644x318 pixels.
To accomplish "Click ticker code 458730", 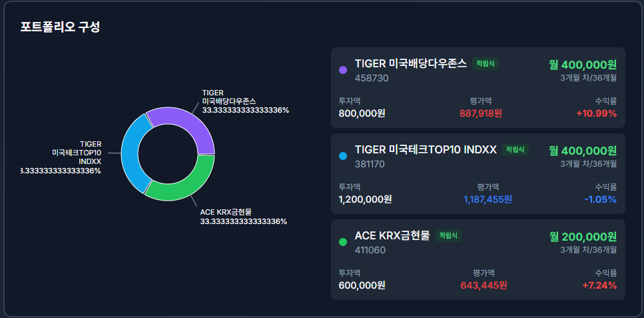I will click(372, 78).
